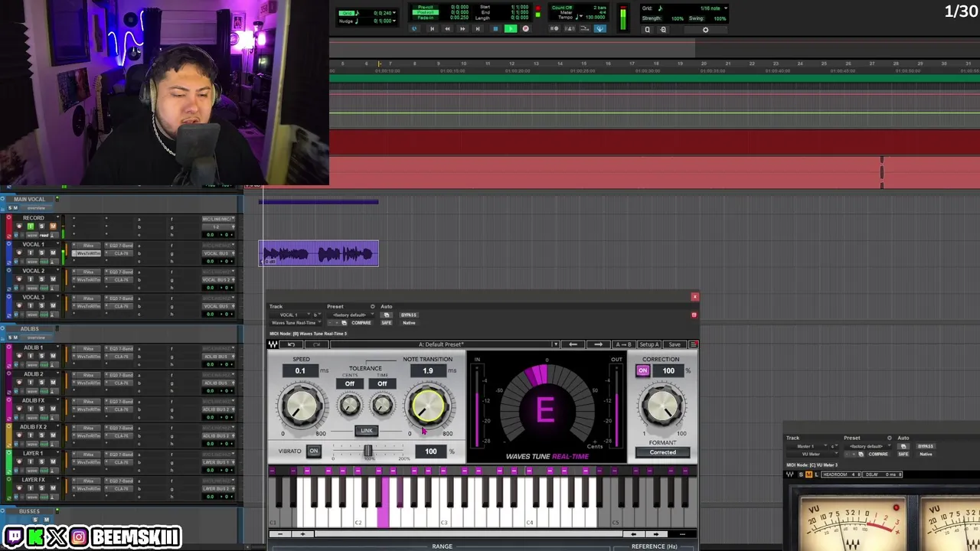This screenshot has height=551, width=980.
Task: Click the E2 highlighted piano key
Action: [383, 500]
